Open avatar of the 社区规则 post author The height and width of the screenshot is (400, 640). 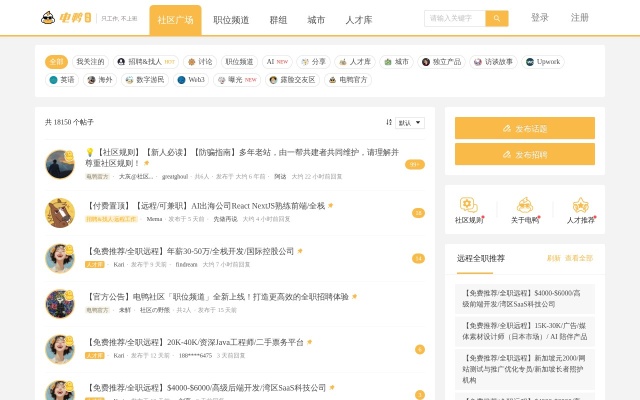pos(60,164)
